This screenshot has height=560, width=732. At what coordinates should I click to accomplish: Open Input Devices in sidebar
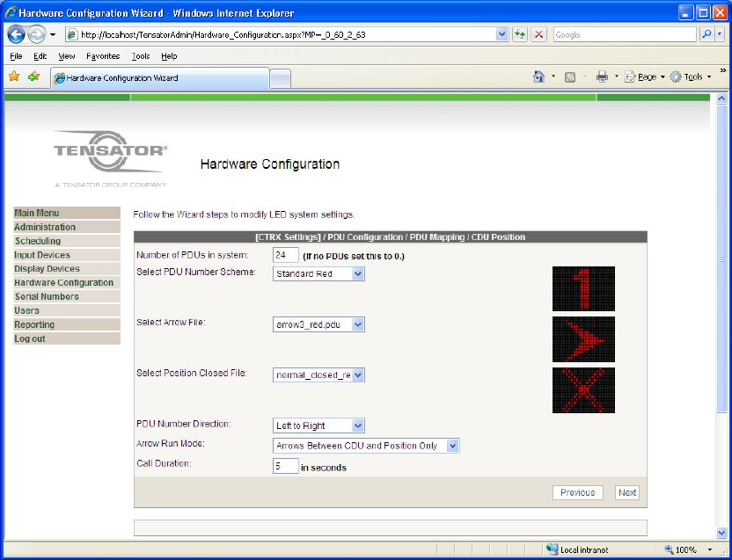pyautogui.click(x=67, y=255)
